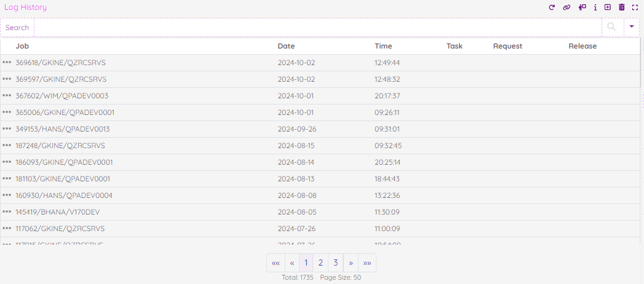Click the trash can delete icon

pos(621,7)
